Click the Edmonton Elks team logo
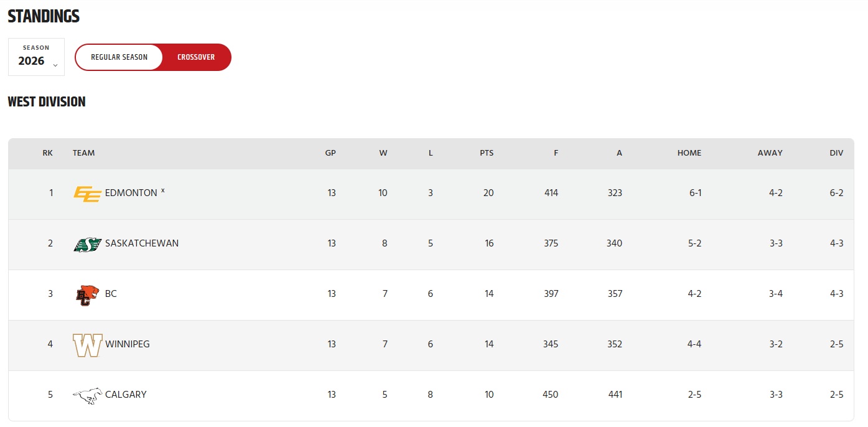This screenshot has height=427, width=868. coord(87,194)
